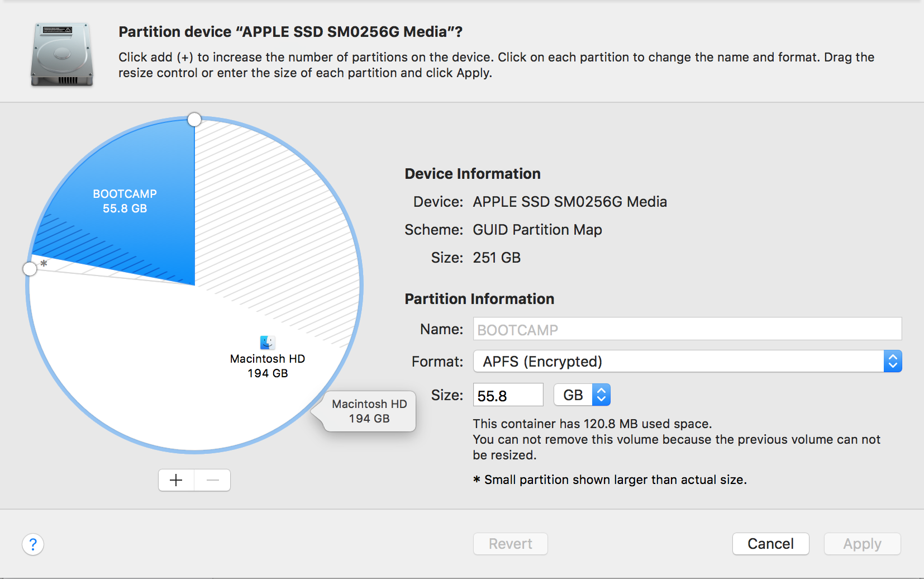Click the − icon to remove a partition
The image size is (924, 579).
tap(212, 480)
